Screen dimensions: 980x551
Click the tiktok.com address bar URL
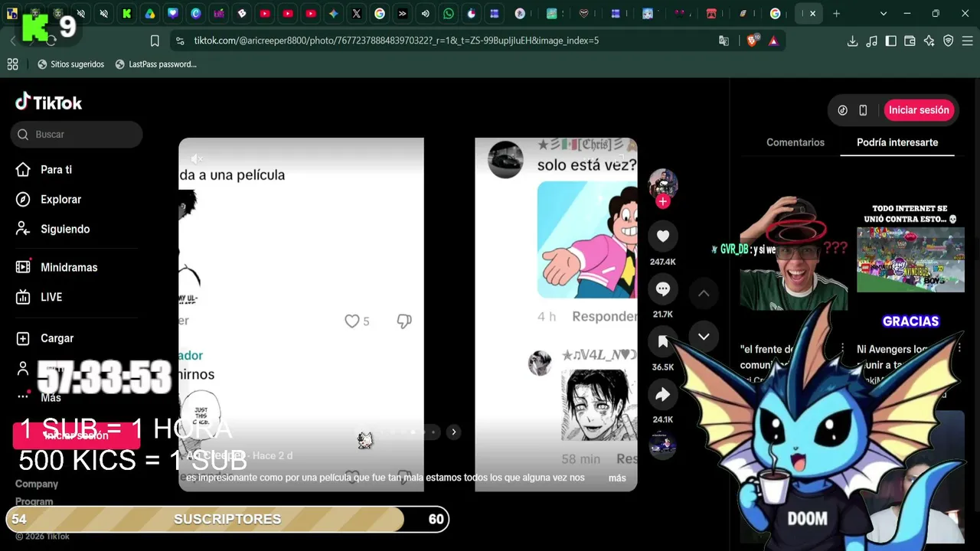pyautogui.click(x=396, y=41)
